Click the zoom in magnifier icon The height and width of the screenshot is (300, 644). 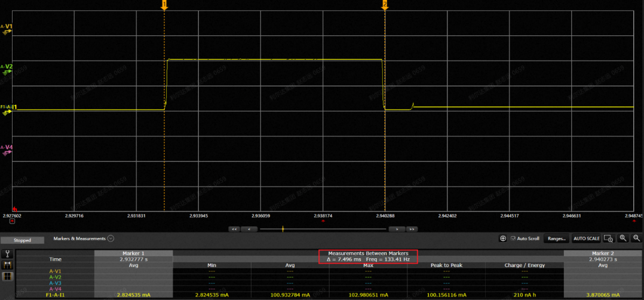(623, 238)
